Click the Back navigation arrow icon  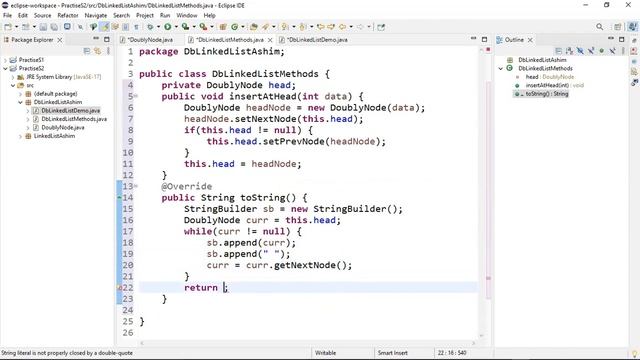342,27
